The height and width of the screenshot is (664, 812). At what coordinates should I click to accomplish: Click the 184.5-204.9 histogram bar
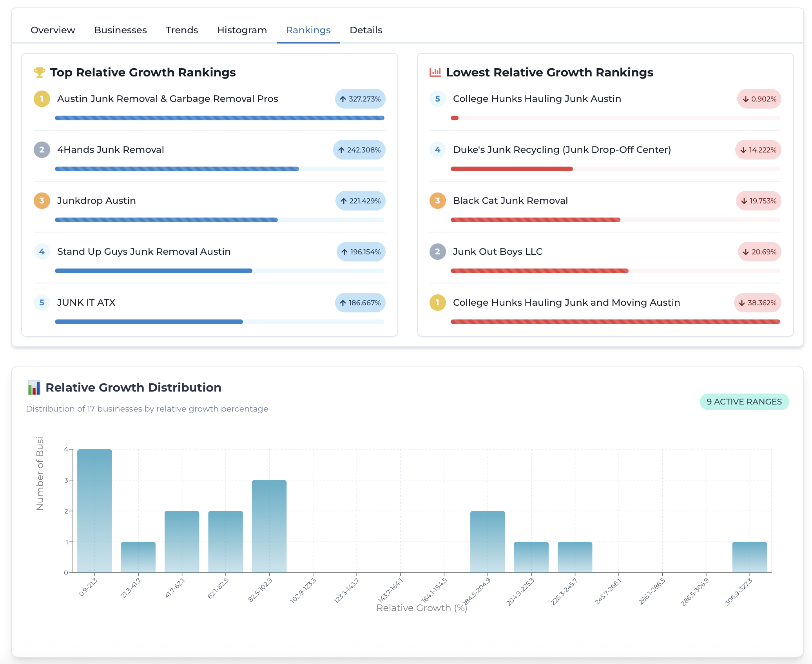pyautogui.click(x=488, y=542)
